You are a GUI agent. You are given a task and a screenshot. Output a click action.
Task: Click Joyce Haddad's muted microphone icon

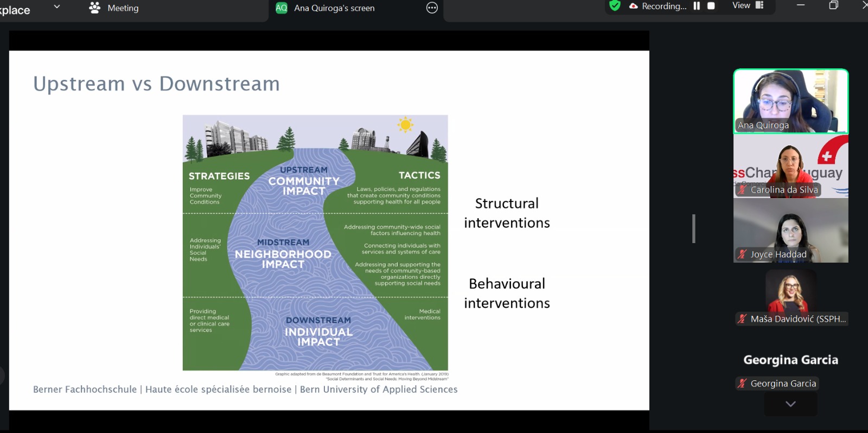click(x=742, y=254)
